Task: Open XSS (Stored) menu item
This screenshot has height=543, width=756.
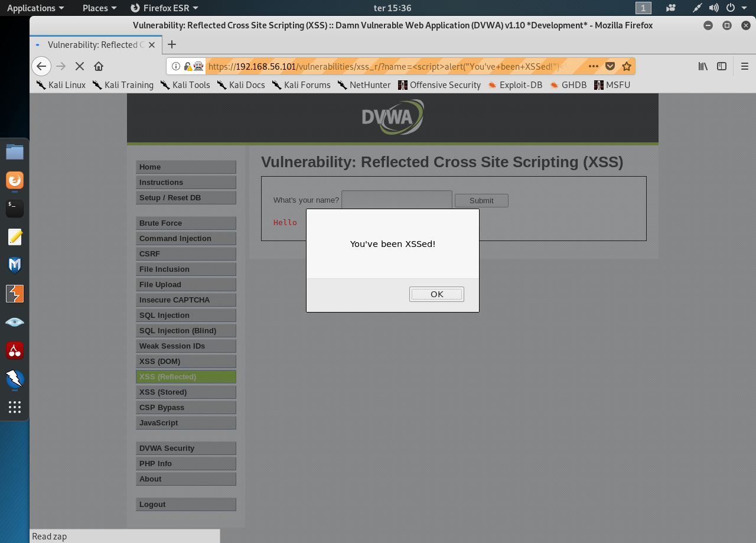Action: pos(186,392)
